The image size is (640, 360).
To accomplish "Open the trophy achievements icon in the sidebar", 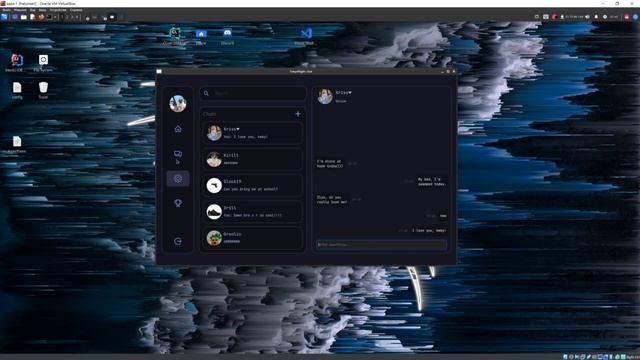I will coord(178,203).
